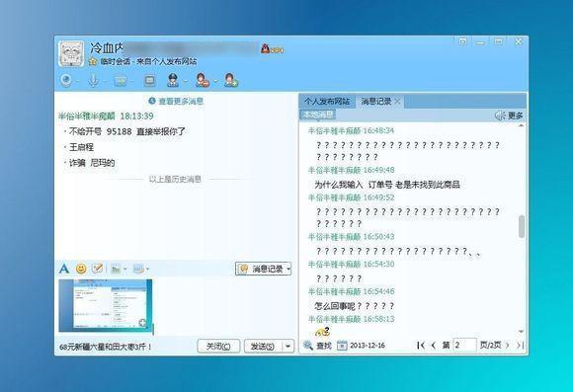Open the remote desktop screen icon
Viewport: 573px width, 392px height.
click(149, 80)
